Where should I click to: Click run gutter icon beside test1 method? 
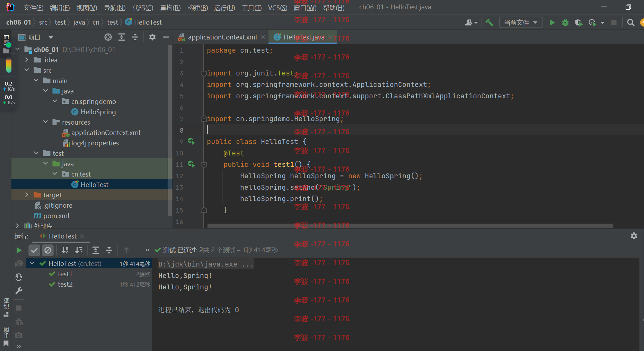[191, 164]
